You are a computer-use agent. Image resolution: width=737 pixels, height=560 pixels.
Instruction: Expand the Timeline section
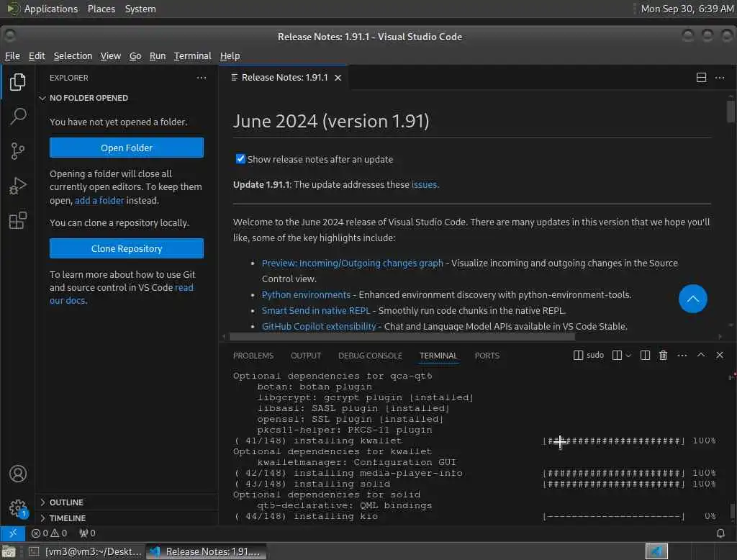coord(67,518)
